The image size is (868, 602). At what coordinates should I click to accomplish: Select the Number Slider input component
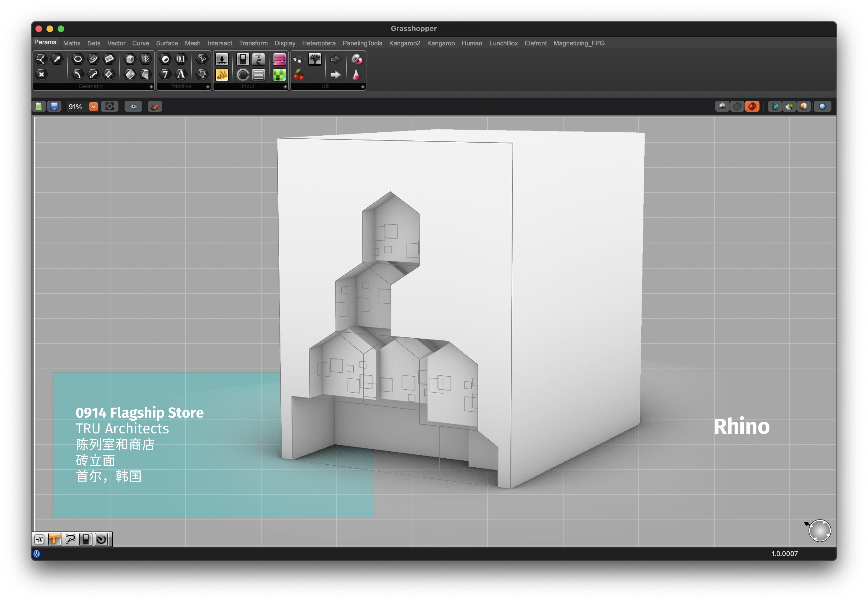pos(222,59)
